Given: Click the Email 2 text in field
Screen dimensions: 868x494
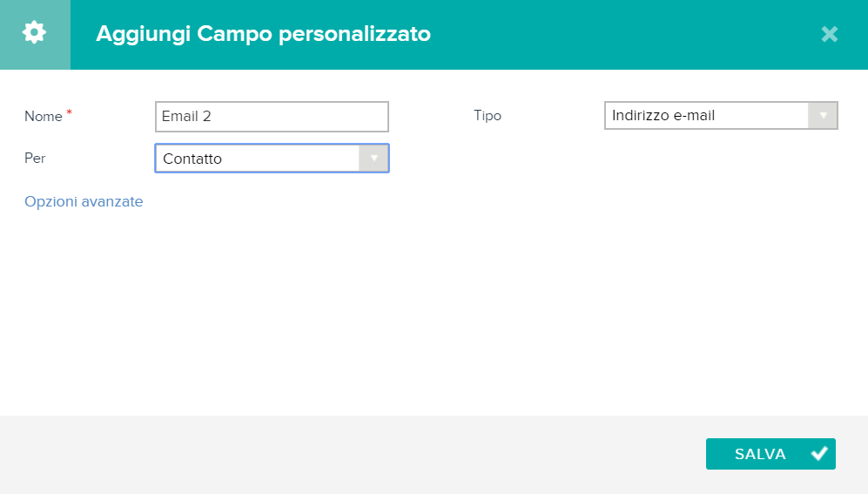Looking at the screenshot, I should point(186,116).
